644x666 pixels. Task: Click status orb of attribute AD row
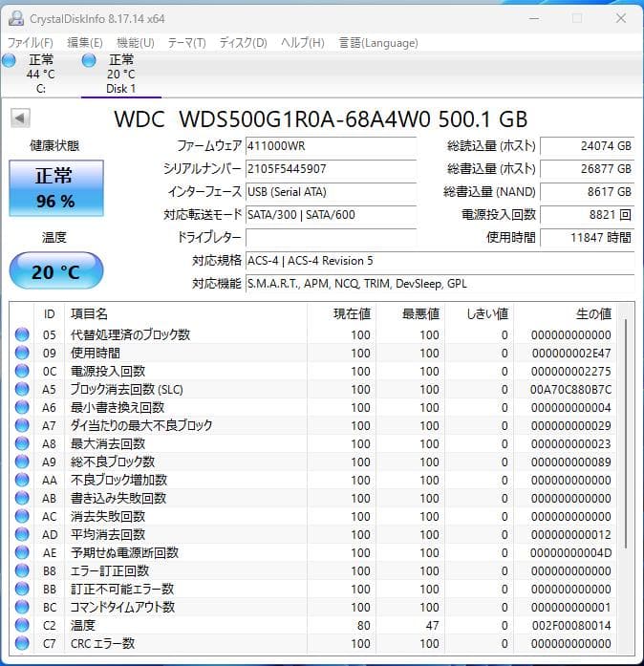coord(22,534)
